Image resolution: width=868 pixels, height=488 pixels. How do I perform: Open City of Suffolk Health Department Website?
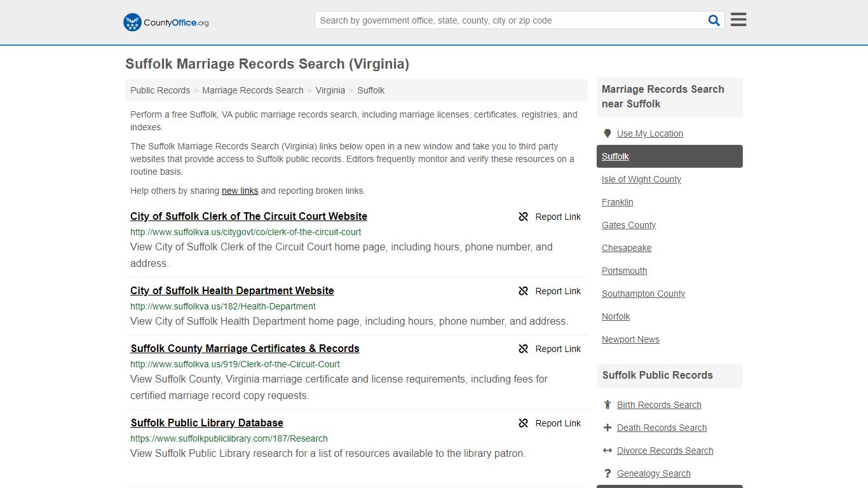point(232,290)
